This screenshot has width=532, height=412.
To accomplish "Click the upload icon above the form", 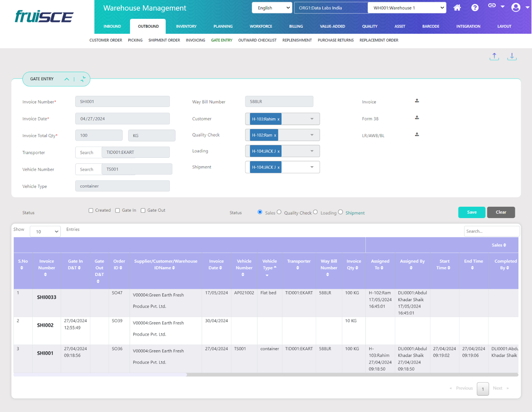I will pos(494,57).
